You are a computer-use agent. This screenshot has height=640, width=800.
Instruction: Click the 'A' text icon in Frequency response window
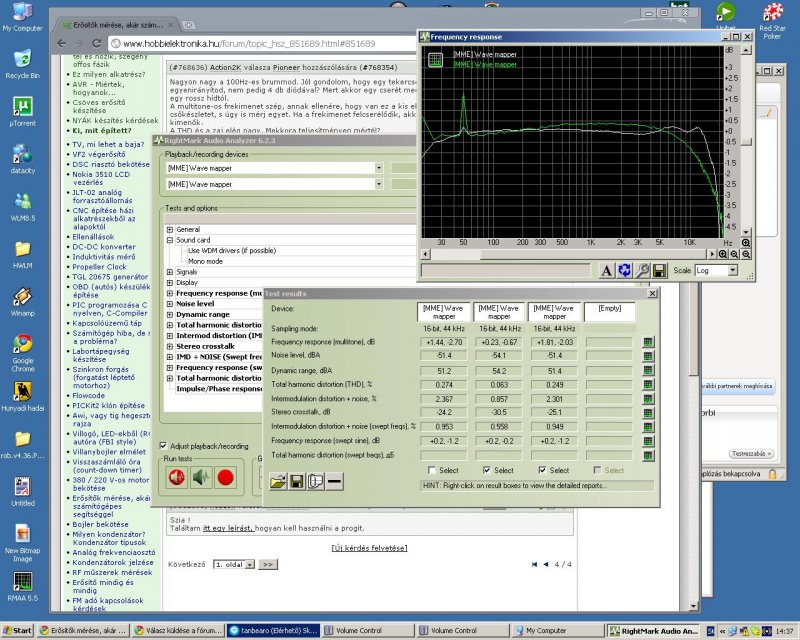click(606, 270)
